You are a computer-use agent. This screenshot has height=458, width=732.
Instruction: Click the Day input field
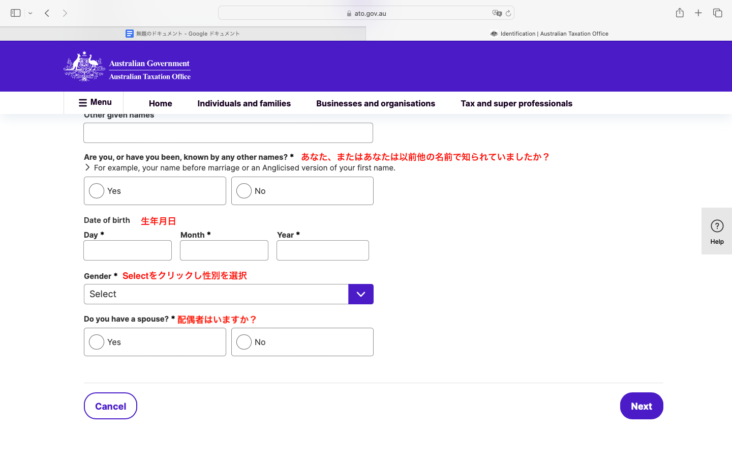point(127,250)
